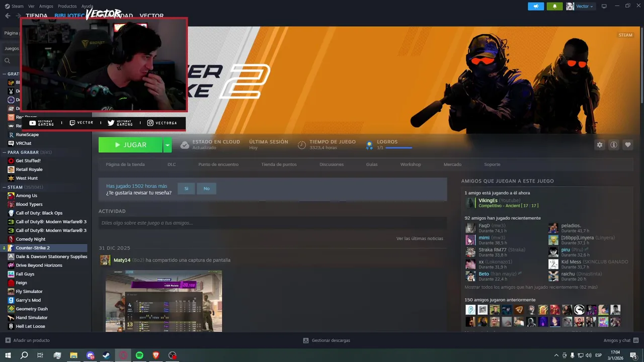The width and height of the screenshot is (644, 362).
Task: Open the Windows notification center icon
Action: [633, 355]
